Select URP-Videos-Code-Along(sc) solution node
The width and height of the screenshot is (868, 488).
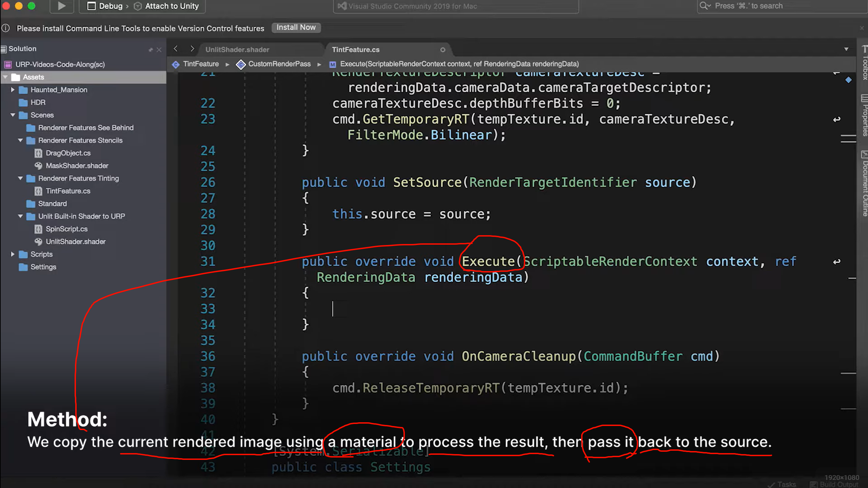(x=60, y=64)
